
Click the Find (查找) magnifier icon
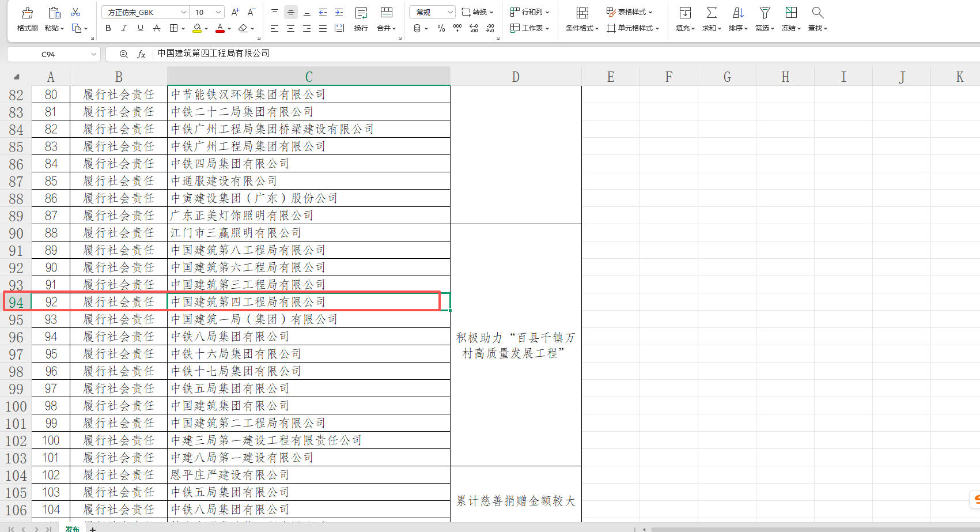817,13
